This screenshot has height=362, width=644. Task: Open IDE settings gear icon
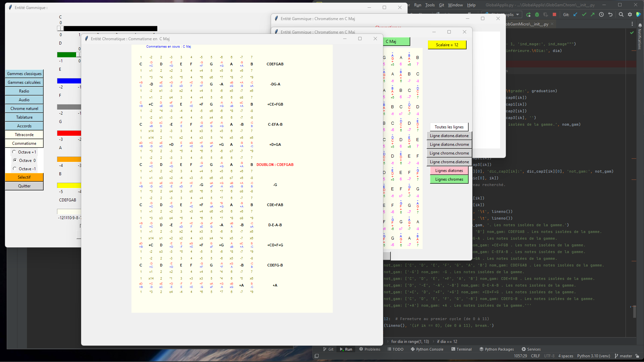click(x=630, y=15)
